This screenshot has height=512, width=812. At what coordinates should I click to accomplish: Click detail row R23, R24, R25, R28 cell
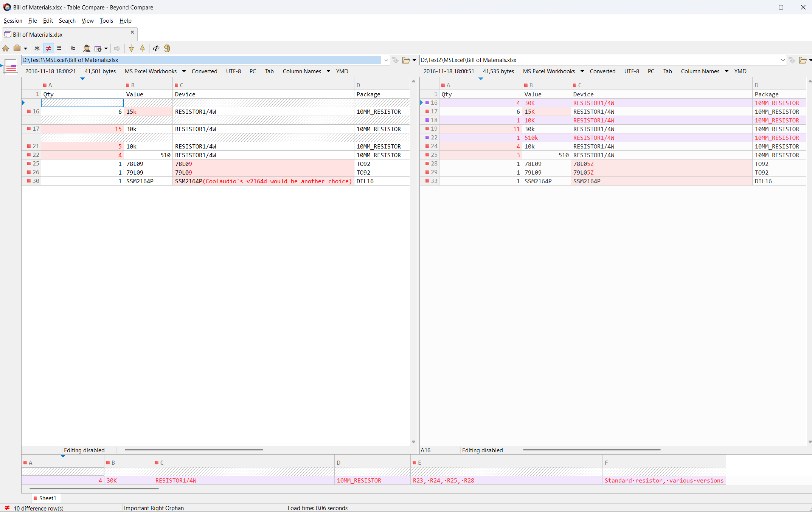[506, 481]
